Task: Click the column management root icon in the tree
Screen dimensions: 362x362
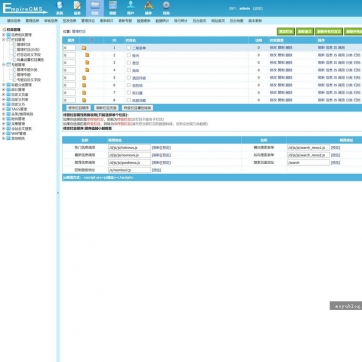Action: click(x=4, y=30)
